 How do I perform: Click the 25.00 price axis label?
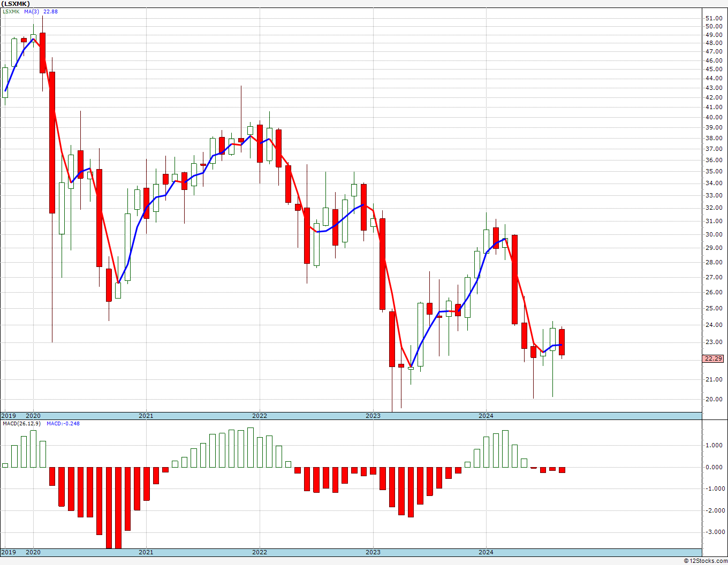click(x=714, y=308)
